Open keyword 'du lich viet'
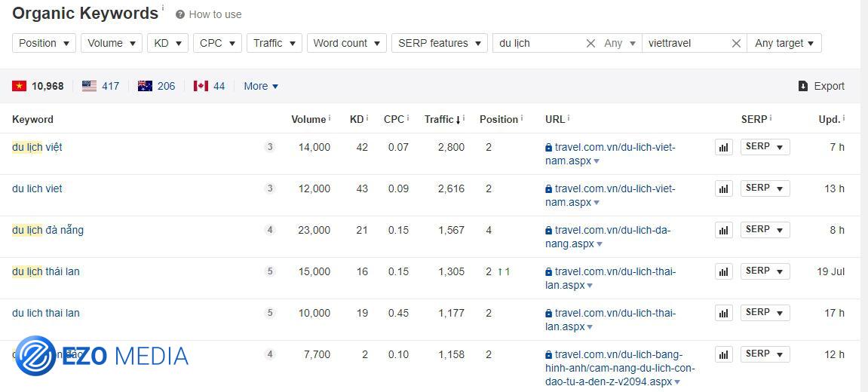The width and height of the screenshot is (868, 392). click(37, 188)
